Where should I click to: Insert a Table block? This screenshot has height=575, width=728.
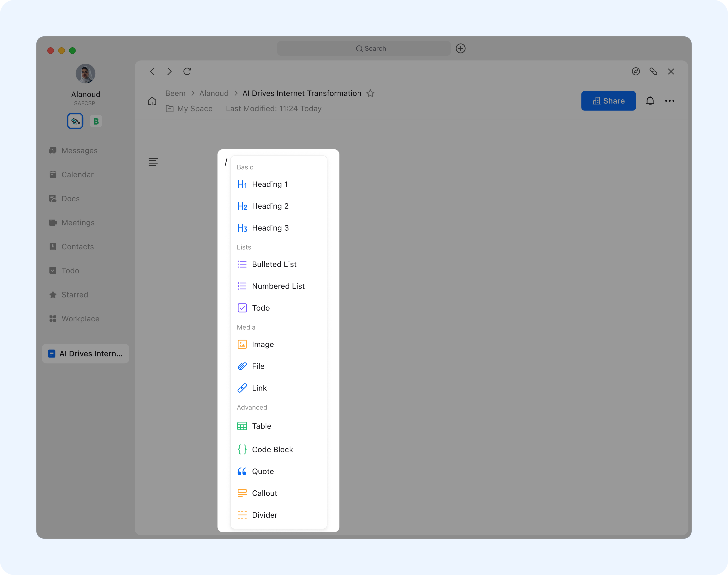pos(261,426)
